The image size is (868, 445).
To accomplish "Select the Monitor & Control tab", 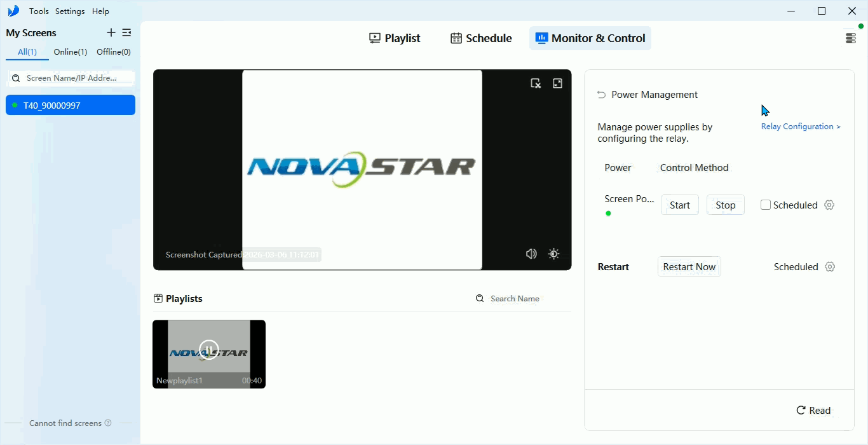I will pyautogui.click(x=590, y=38).
